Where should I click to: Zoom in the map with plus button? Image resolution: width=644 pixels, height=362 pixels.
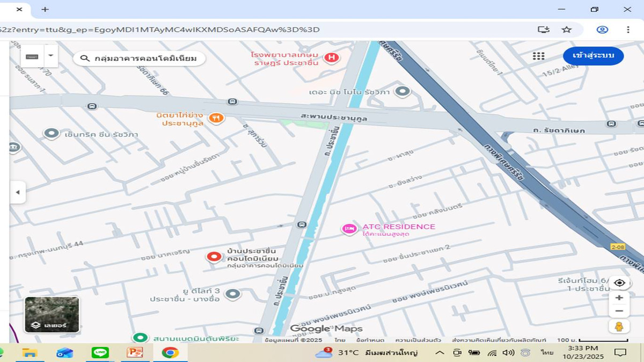pyautogui.click(x=619, y=298)
